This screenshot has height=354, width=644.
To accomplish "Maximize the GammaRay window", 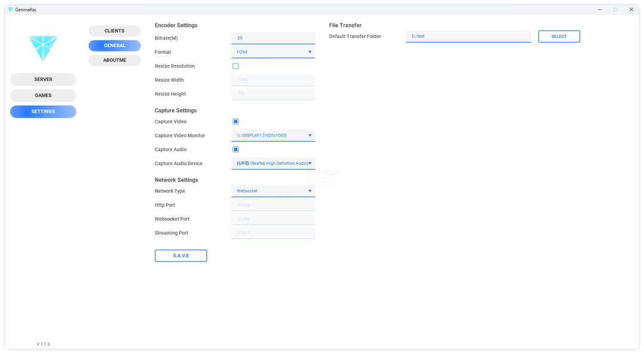I will tap(615, 10).
